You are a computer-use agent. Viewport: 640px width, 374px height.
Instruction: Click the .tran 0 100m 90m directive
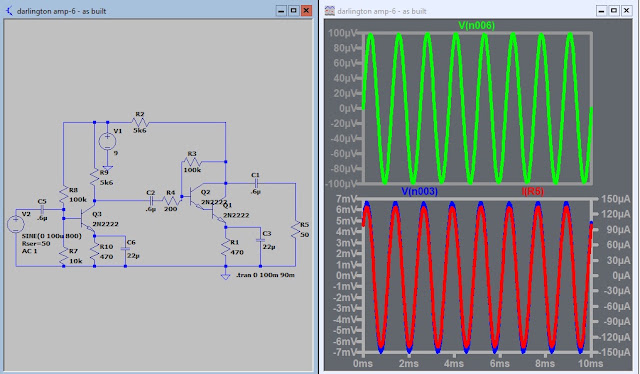(265, 275)
